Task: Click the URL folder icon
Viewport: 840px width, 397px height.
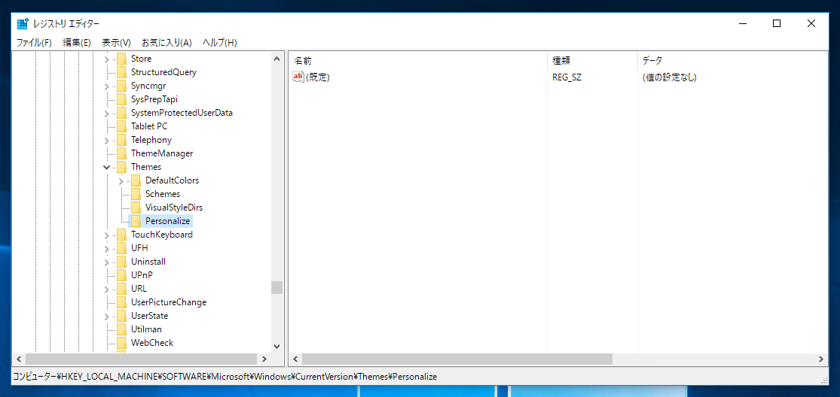Action: (x=122, y=289)
